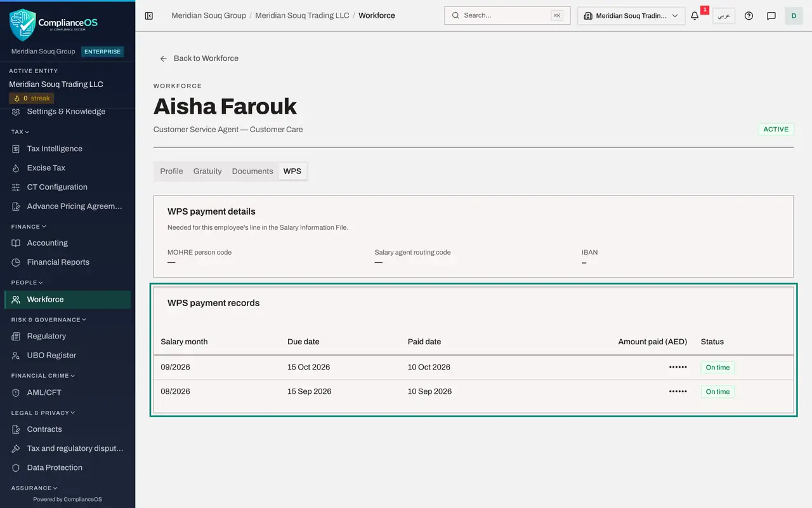
Task: Click the user avatar D
Action: click(x=794, y=16)
